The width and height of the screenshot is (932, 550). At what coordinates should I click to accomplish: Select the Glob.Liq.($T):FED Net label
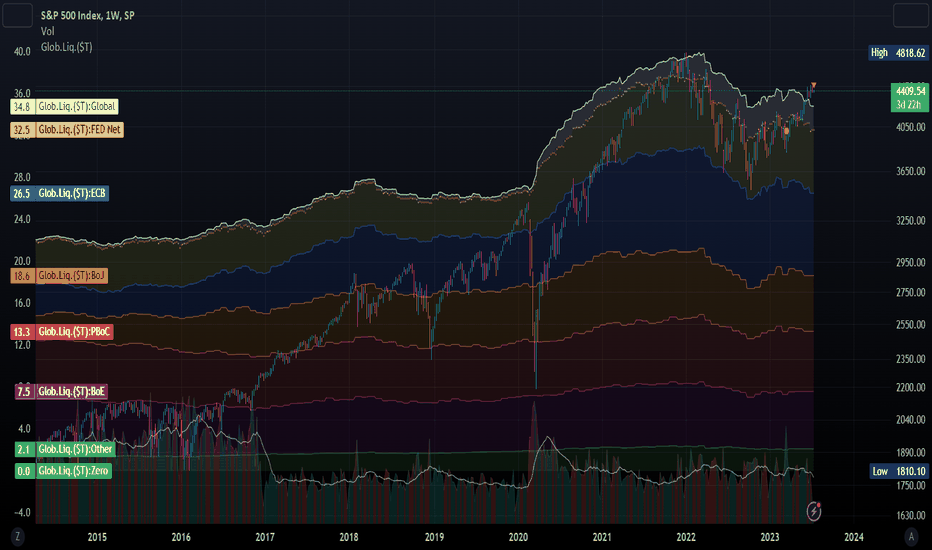(80, 130)
